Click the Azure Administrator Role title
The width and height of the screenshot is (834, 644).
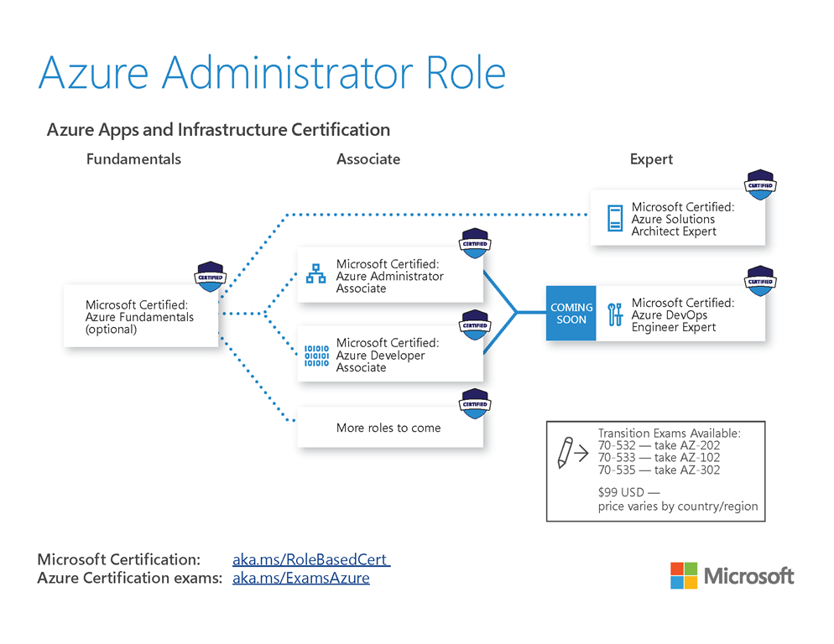point(272,72)
